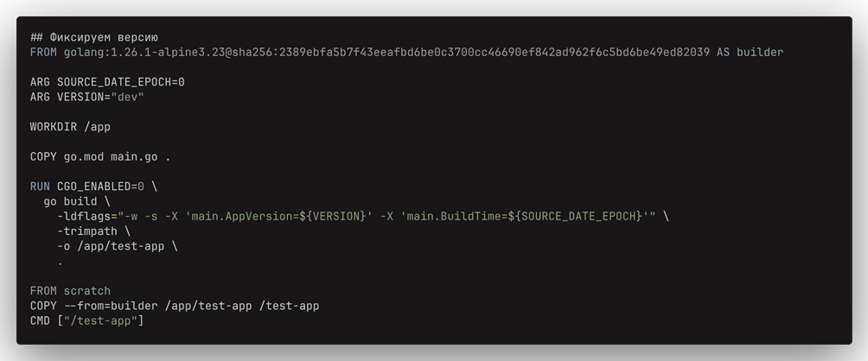Select the SOURCE_DATE_EPOCH argument name on ARG line
This screenshot has width=868, height=361.
[x=114, y=82]
